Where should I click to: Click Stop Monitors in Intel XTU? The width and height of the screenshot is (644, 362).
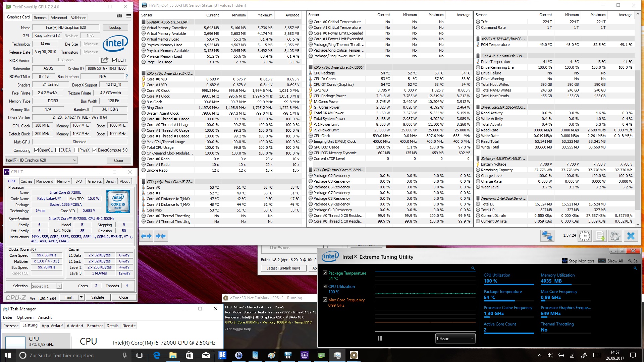click(578, 261)
